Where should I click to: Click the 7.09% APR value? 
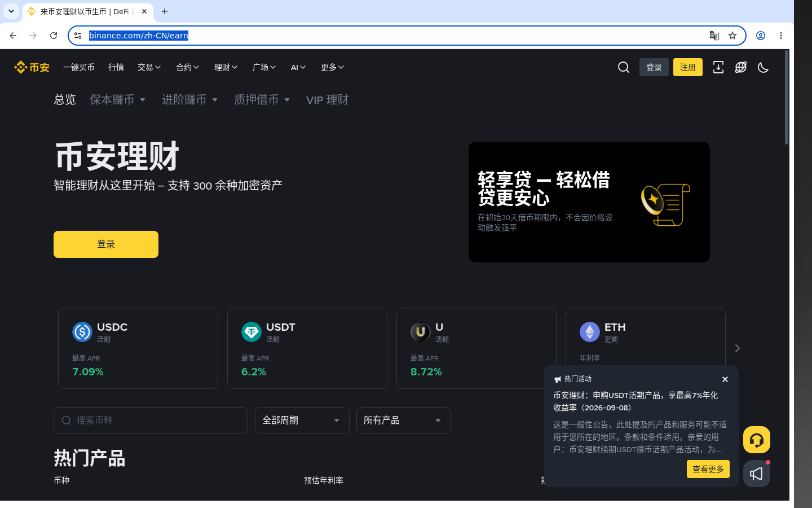tap(88, 371)
